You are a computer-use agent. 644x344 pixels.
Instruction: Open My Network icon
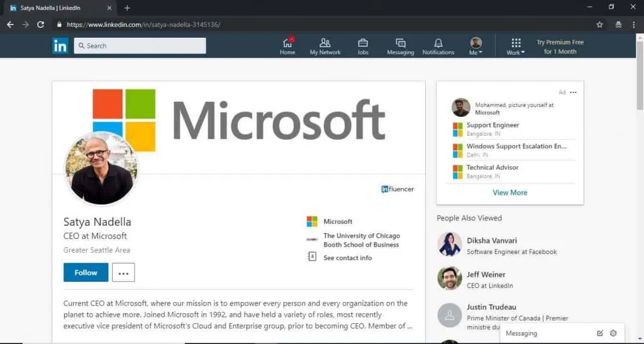pos(325,47)
